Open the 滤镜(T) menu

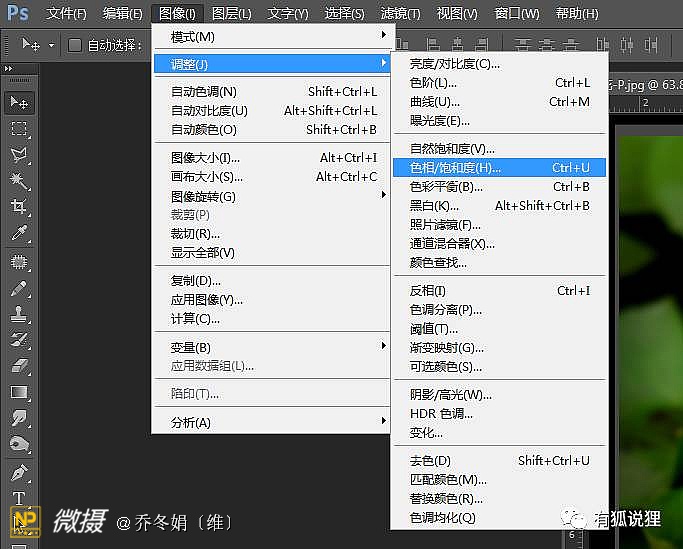pyautogui.click(x=401, y=14)
